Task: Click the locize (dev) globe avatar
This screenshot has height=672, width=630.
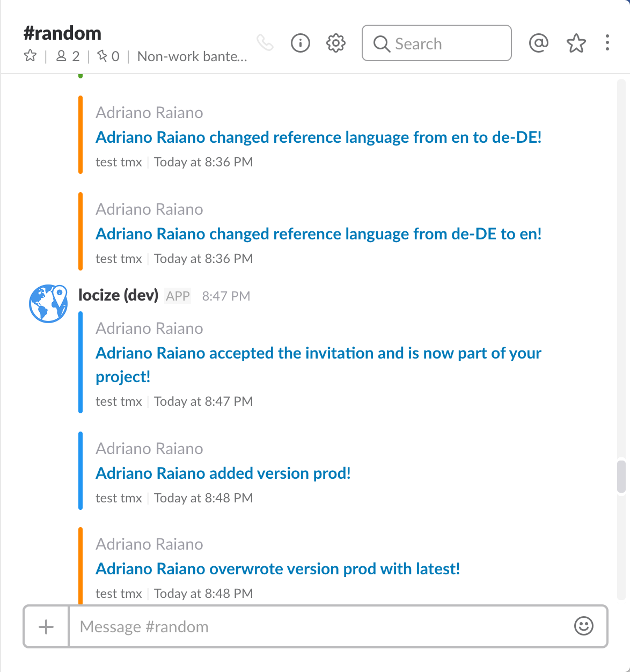Action: (48, 304)
